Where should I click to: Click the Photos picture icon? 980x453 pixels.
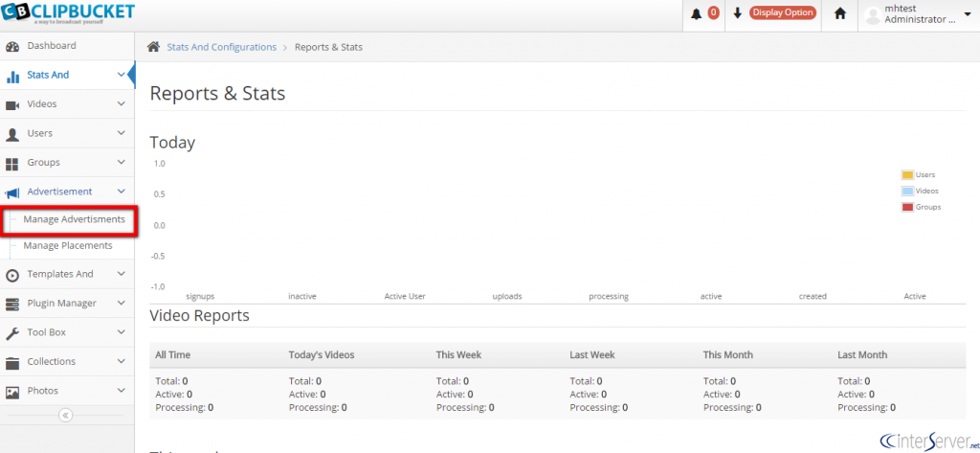click(x=11, y=393)
